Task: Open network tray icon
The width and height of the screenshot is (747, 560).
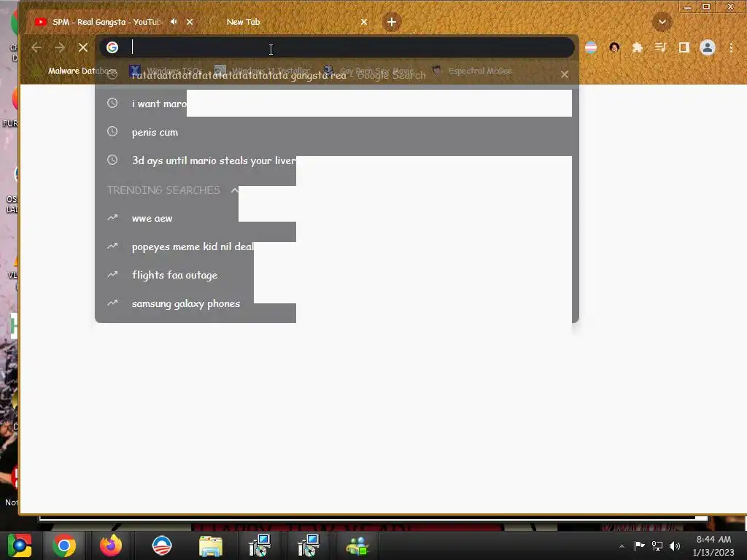Action: pos(657,545)
